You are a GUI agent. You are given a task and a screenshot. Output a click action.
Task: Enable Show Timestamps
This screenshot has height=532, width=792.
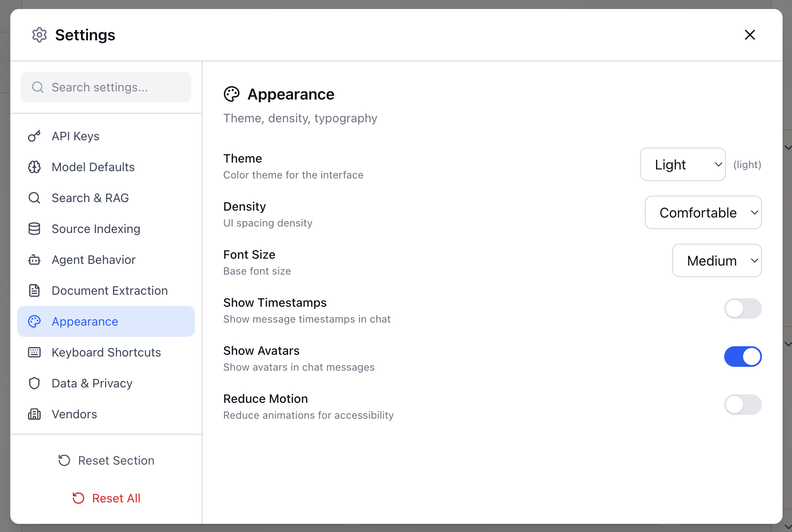click(743, 308)
